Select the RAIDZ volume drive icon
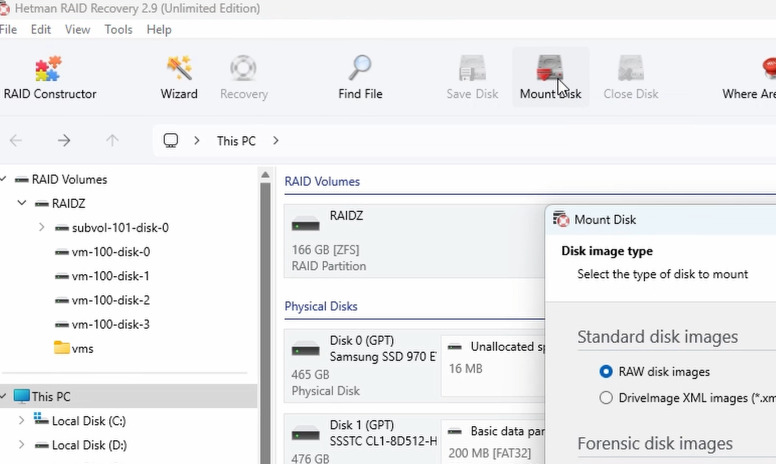The image size is (776, 464). (x=305, y=225)
